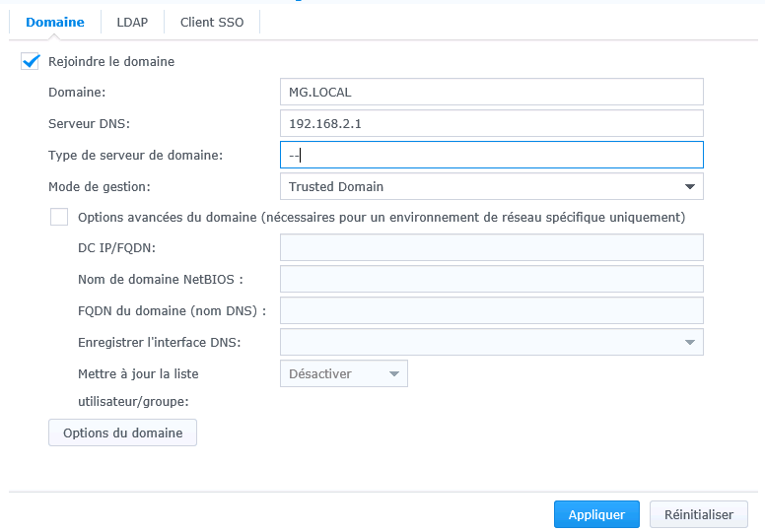Viewport: 765px width, 532px height.
Task: Open the Mode de gestion dropdown
Action: click(x=491, y=186)
